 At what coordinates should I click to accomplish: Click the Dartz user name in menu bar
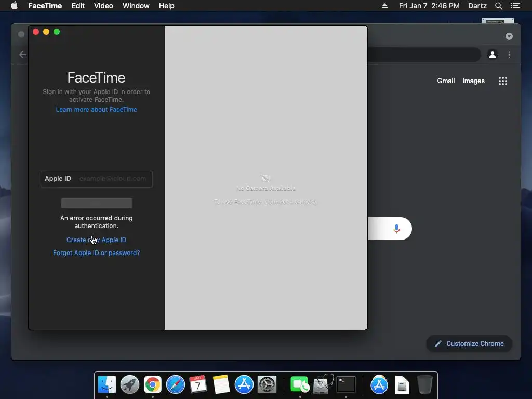pos(477,6)
